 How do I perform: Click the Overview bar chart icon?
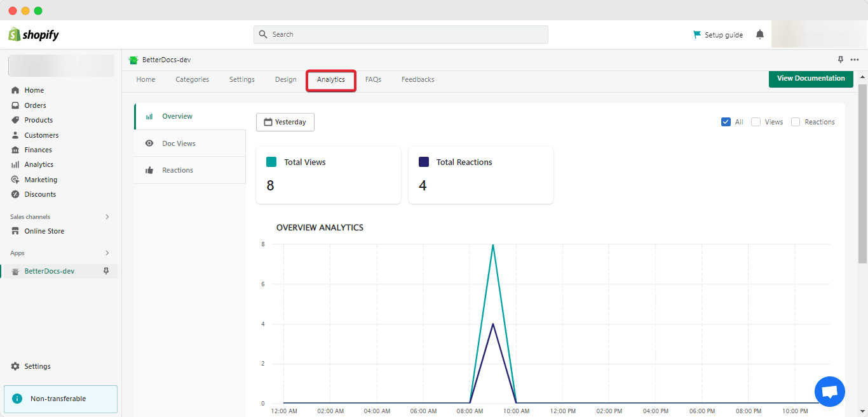[x=149, y=117]
